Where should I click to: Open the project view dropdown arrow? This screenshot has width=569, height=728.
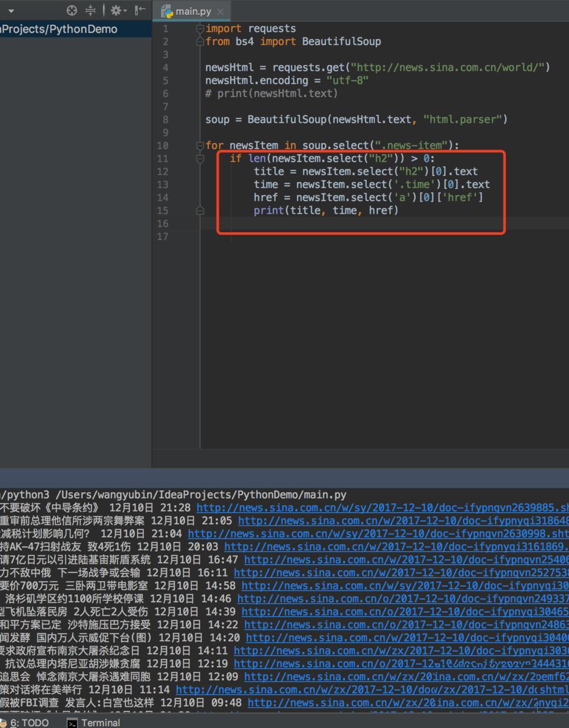tap(11, 11)
